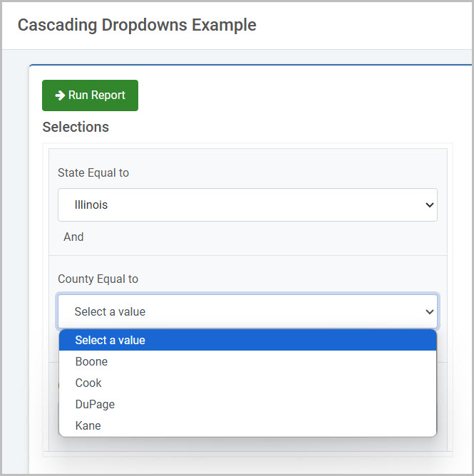Select Cook from the county list
Screen dimensions: 474x476
click(x=247, y=383)
